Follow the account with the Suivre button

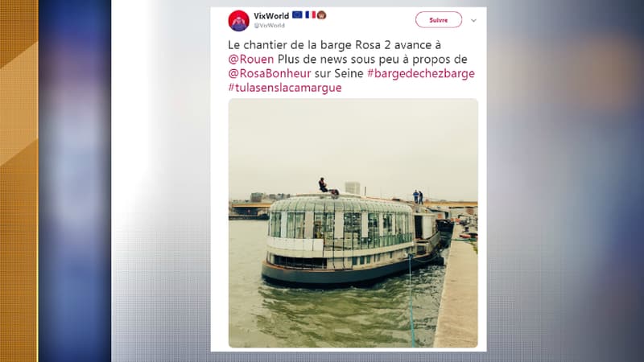(x=438, y=19)
